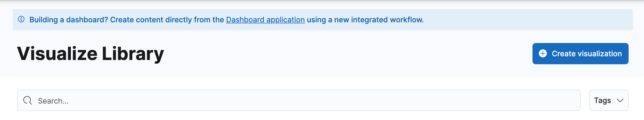The image size is (644, 120).
Task: Expand the Tags filter dropdown
Action: [609, 100]
